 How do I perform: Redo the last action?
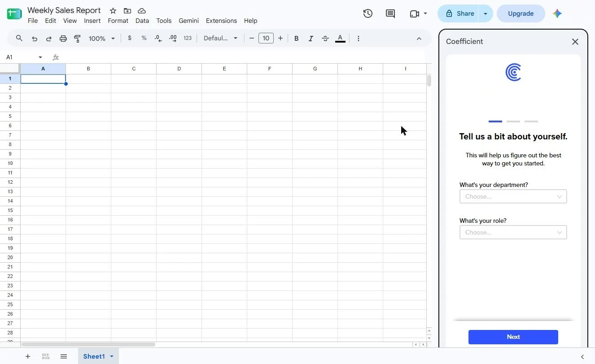(x=49, y=39)
